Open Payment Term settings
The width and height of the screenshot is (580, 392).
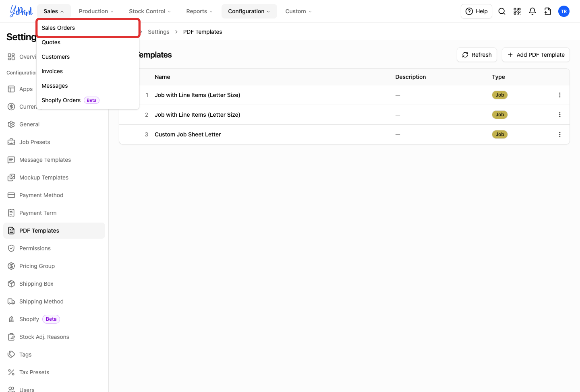click(54, 213)
